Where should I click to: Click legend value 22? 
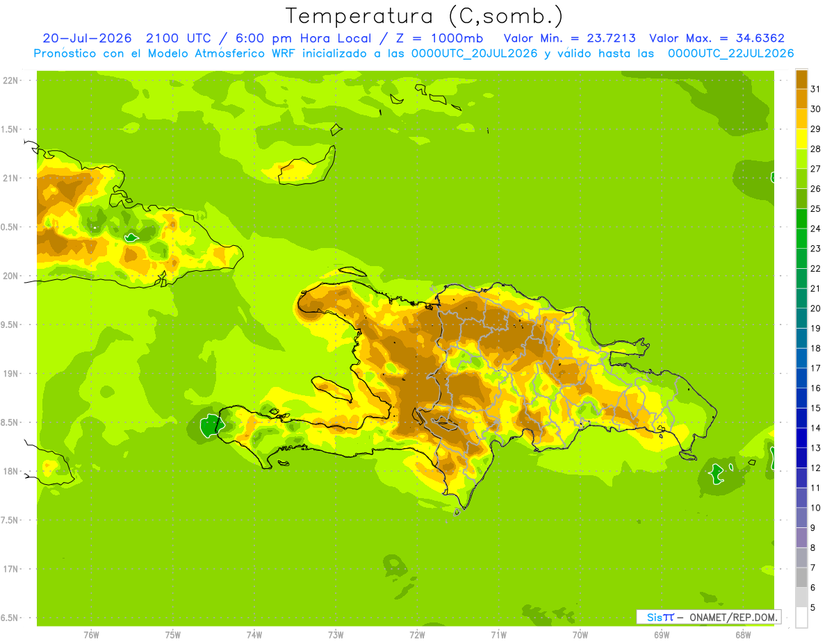click(x=816, y=268)
